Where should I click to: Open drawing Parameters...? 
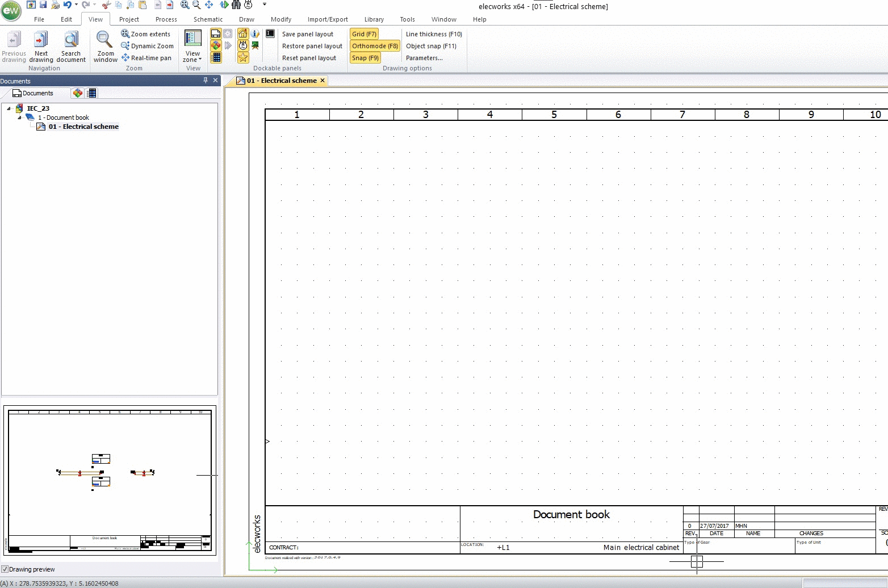424,58
